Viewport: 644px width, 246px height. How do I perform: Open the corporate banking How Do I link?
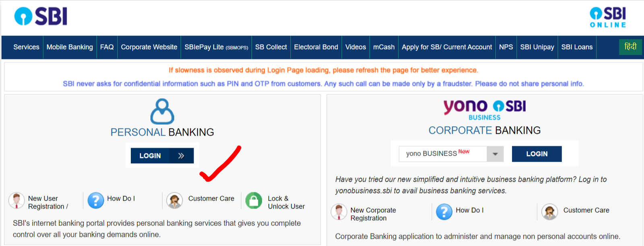(469, 210)
